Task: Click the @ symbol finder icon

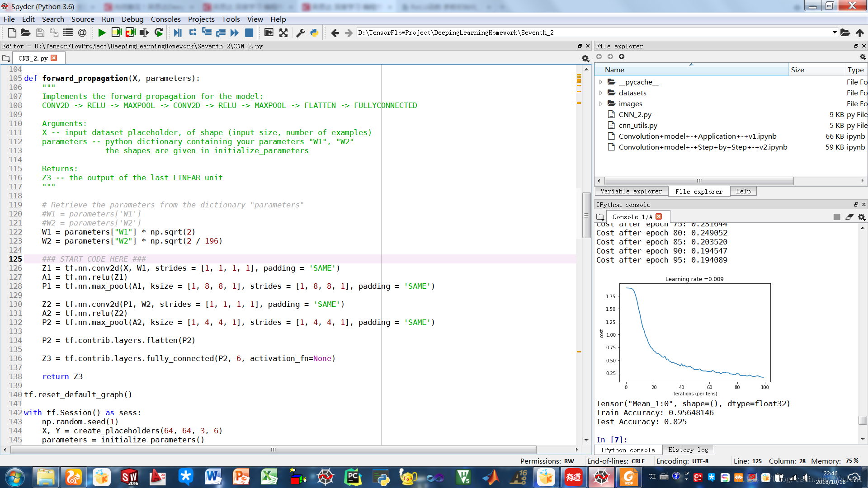Action: (x=82, y=33)
